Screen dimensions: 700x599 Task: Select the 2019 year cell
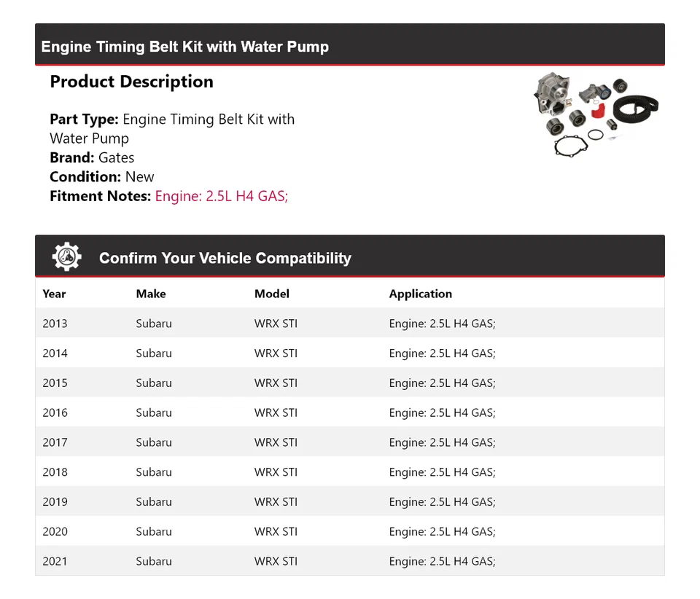[55, 502]
